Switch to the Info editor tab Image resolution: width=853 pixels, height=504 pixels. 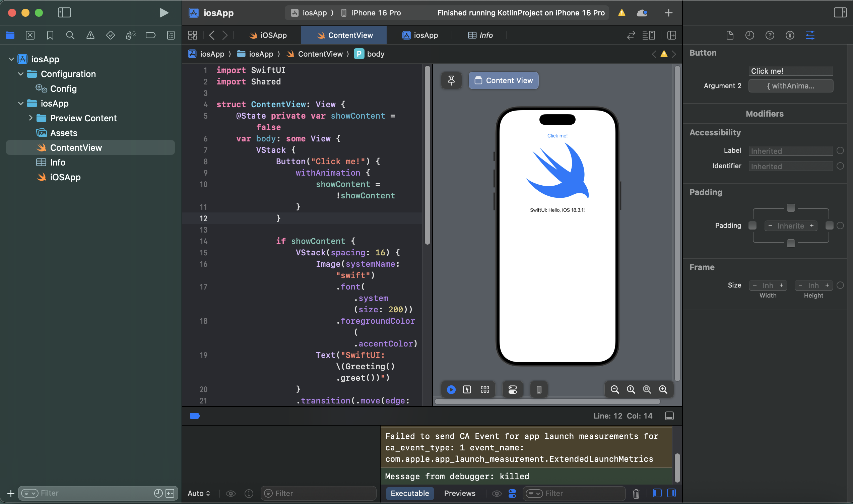point(480,35)
